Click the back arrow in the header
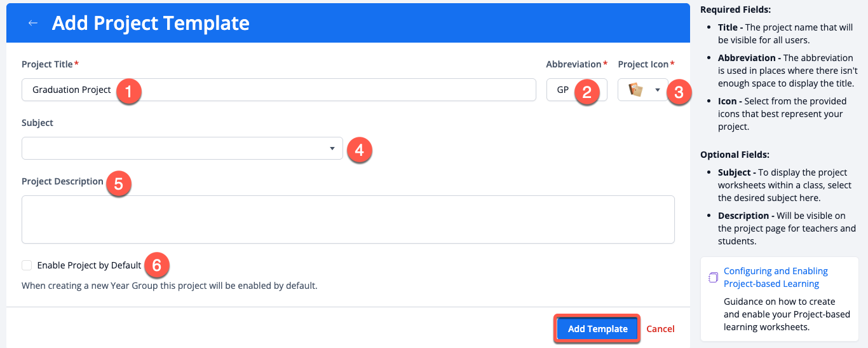Screen dimensions: 868x348 (x=33, y=23)
